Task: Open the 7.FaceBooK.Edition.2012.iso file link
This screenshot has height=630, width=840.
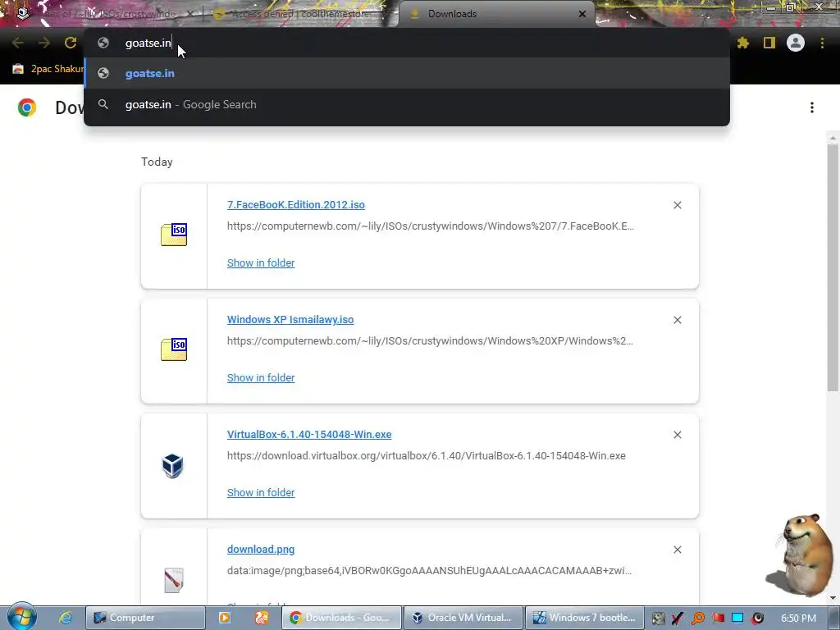Action: 295,204
